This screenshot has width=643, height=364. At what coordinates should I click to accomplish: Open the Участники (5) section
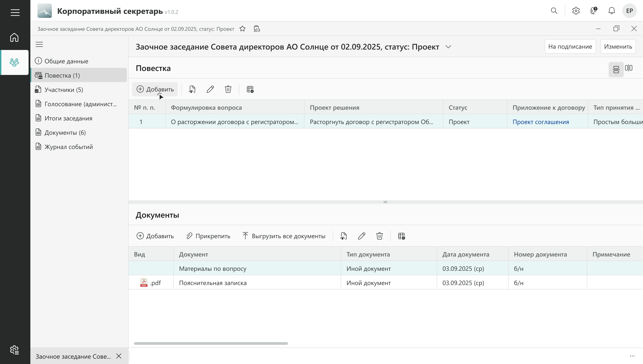click(64, 90)
